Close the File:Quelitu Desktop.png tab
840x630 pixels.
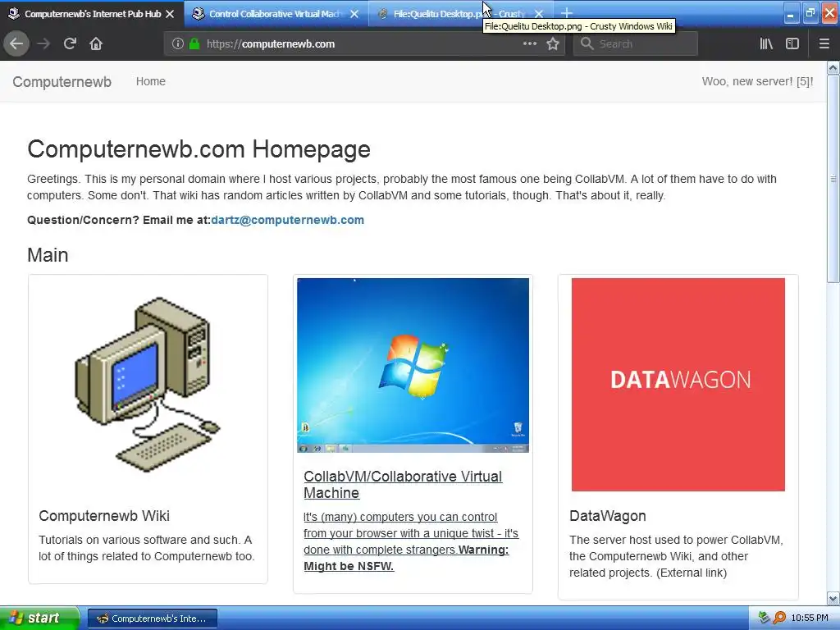point(539,14)
